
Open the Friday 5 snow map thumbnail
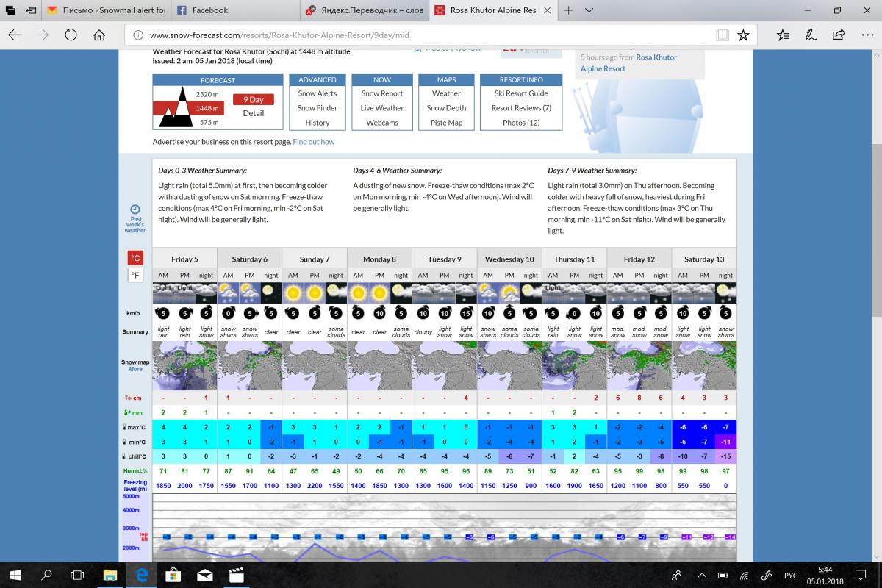(x=184, y=365)
